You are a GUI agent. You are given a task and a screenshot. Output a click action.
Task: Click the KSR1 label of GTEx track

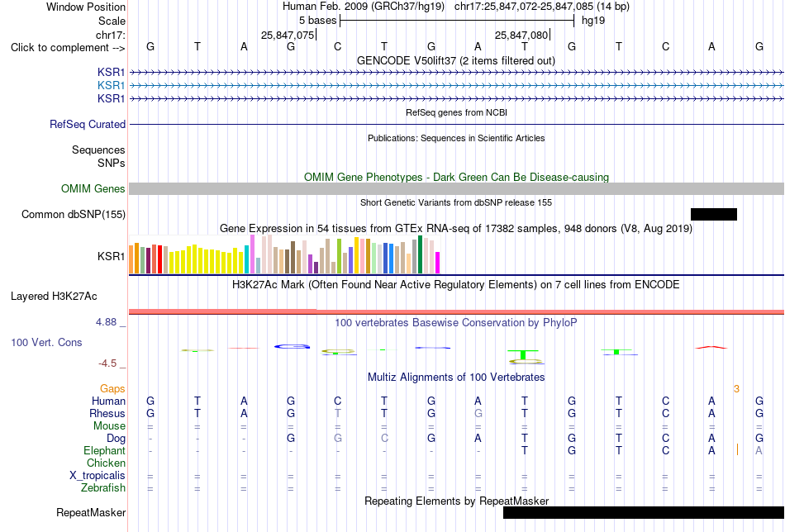point(112,256)
